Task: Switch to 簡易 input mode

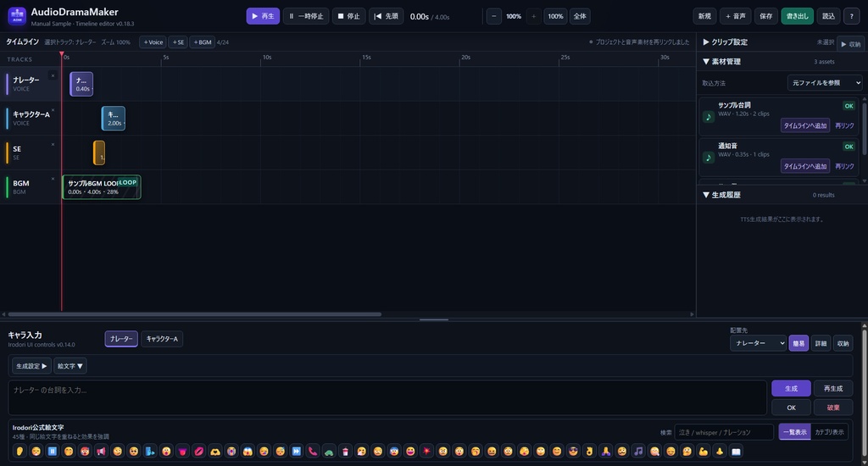Action: point(798,343)
